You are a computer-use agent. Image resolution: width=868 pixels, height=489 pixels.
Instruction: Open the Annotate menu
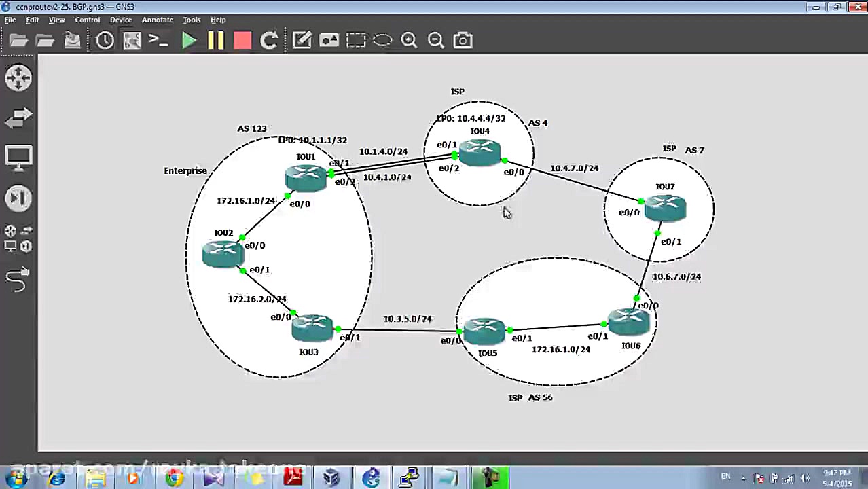[x=158, y=20]
